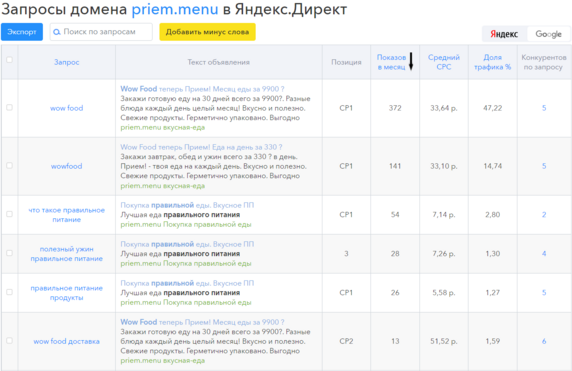Click priem.menu Покупка правильной еды URL in что такое row
Viewport: 572px width, 371px height.
pos(186,224)
